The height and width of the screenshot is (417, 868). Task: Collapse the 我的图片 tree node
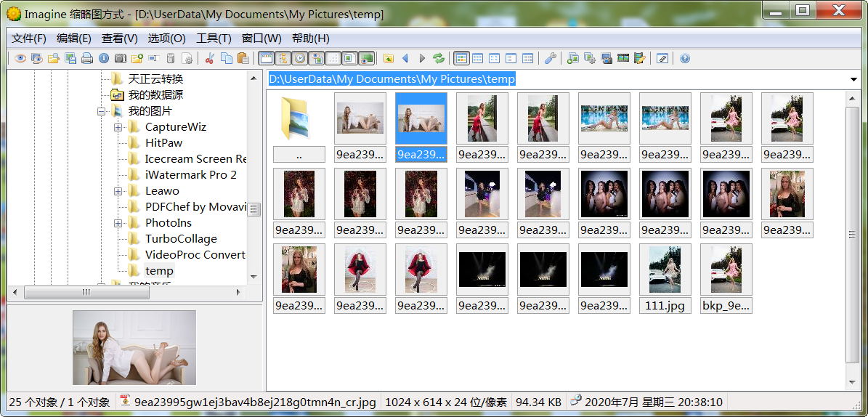(x=101, y=111)
